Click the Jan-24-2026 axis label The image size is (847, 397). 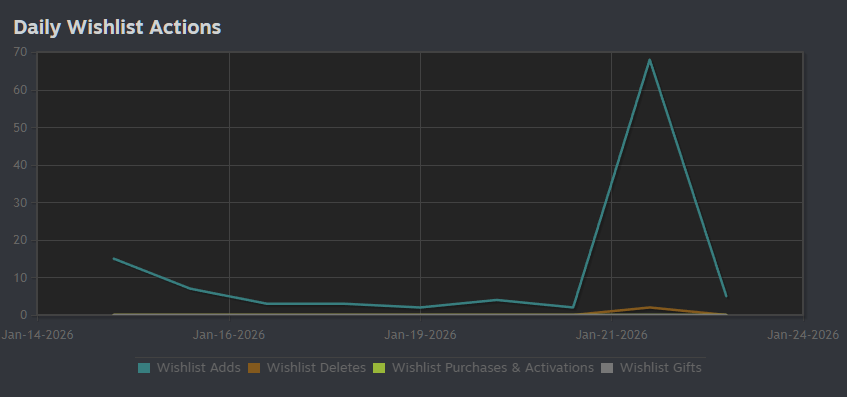point(803,335)
